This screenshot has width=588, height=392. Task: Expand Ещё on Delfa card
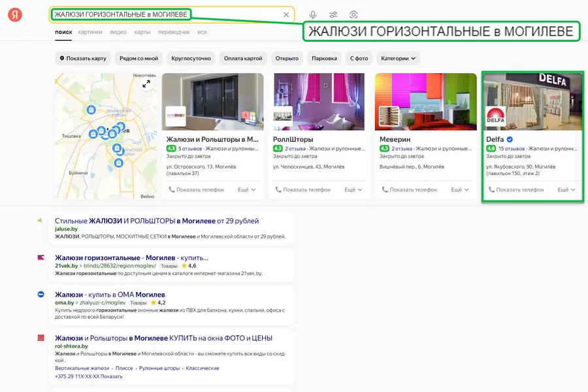pyautogui.click(x=566, y=190)
